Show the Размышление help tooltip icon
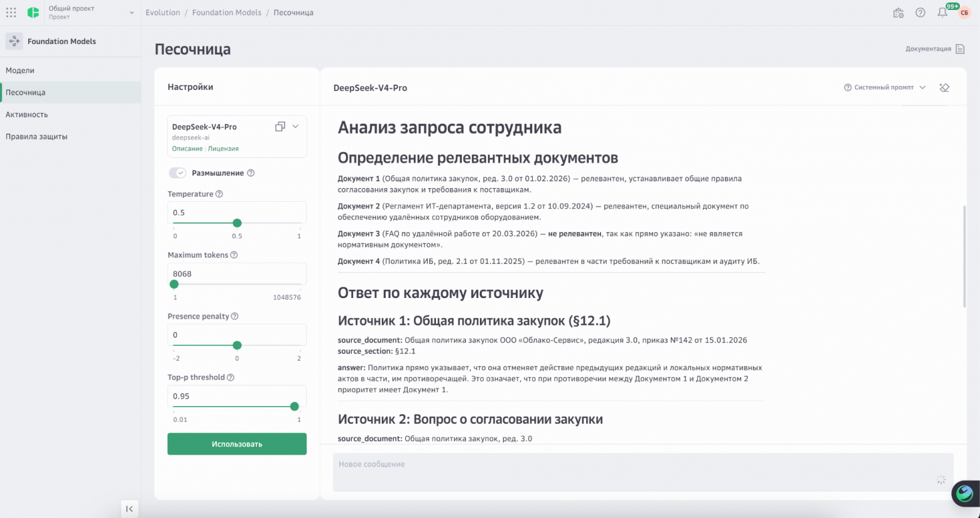The image size is (980, 518). point(251,173)
